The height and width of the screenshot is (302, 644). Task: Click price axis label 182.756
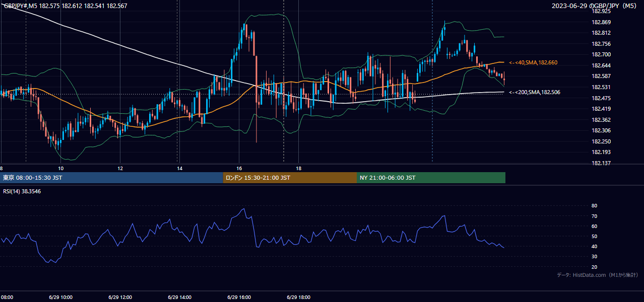pos(601,44)
